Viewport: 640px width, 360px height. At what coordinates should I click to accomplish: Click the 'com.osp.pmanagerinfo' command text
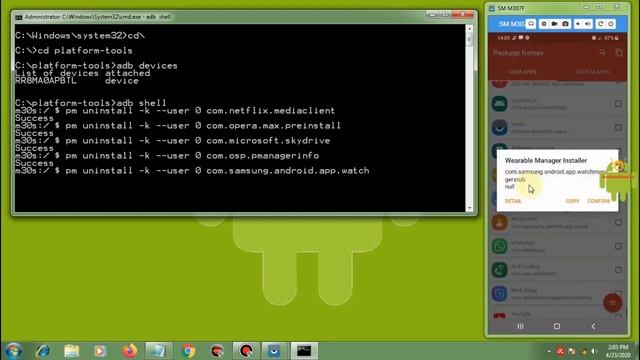(262, 156)
